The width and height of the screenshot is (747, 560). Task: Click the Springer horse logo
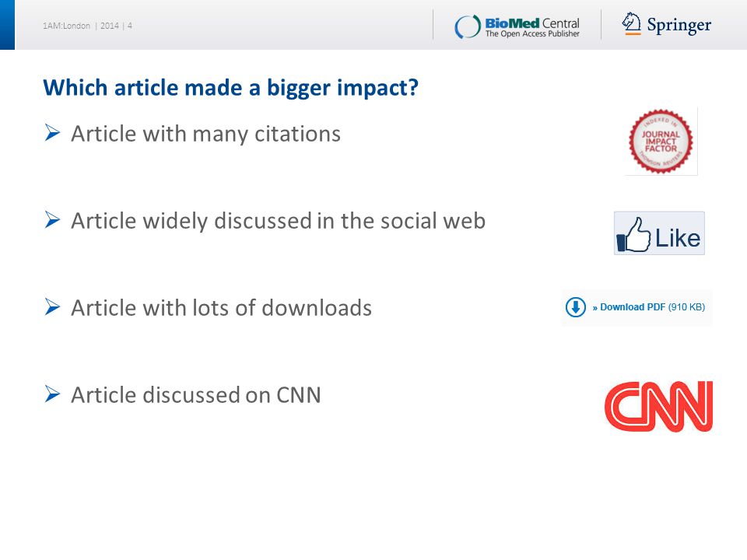click(631, 24)
